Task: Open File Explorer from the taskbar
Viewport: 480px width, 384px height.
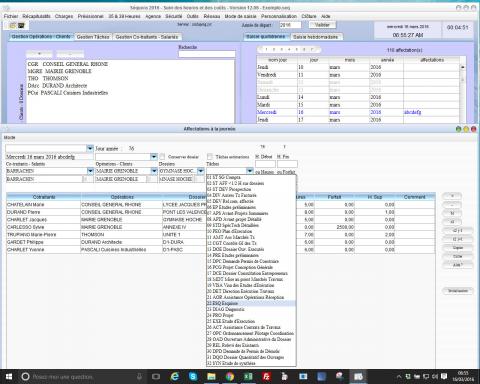Action: click(211, 377)
